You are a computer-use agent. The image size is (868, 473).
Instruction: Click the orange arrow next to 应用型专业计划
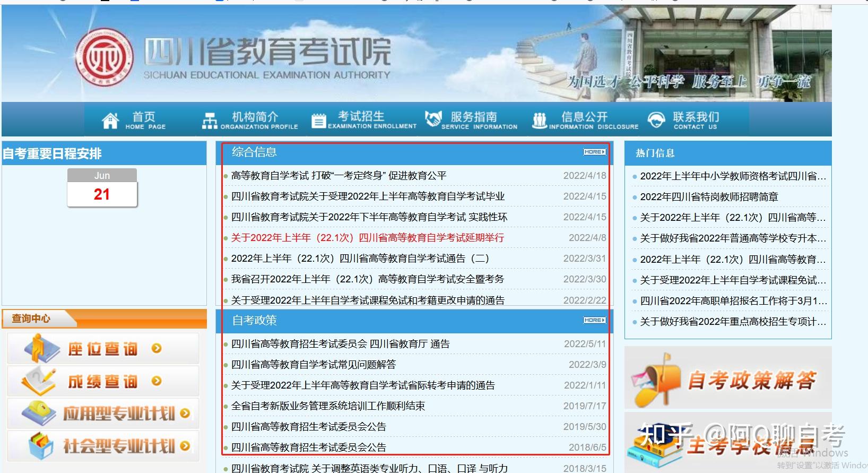click(185, 413)
